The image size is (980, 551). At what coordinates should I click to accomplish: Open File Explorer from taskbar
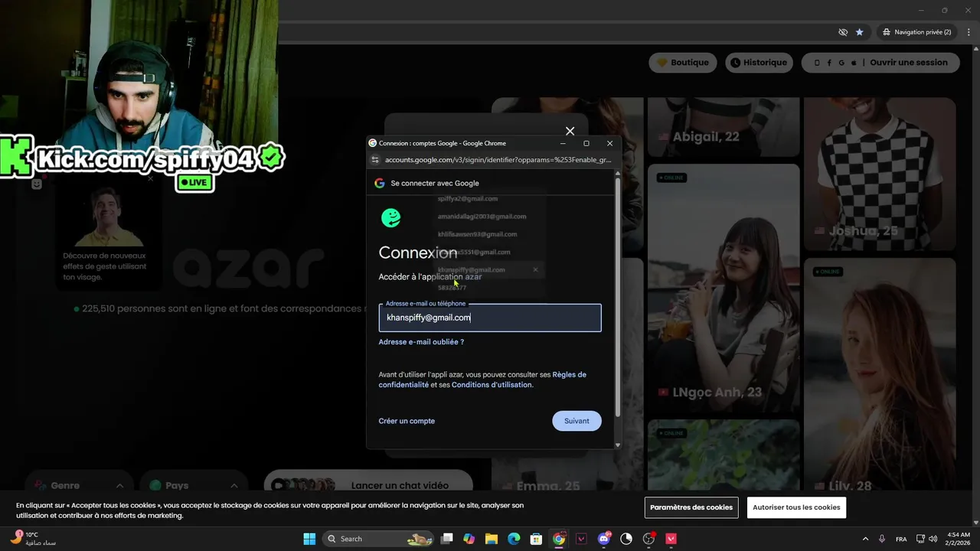click(492, 539)
